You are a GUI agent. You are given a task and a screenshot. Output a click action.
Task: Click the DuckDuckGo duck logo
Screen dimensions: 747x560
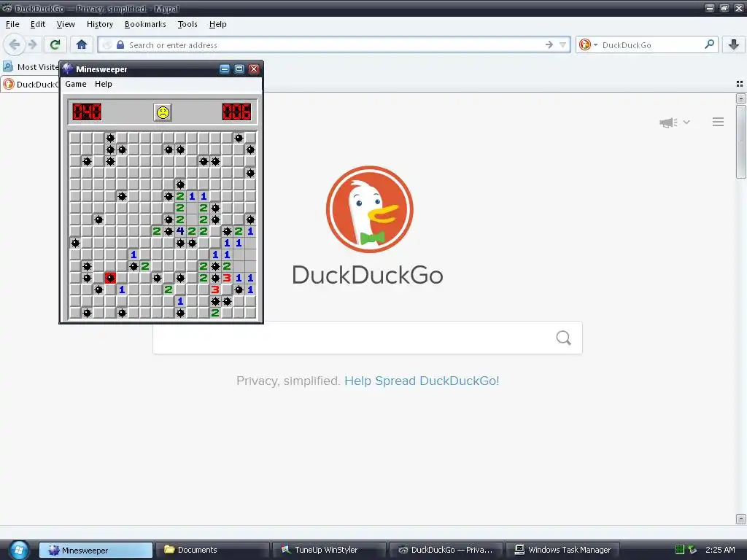point(369,209)
